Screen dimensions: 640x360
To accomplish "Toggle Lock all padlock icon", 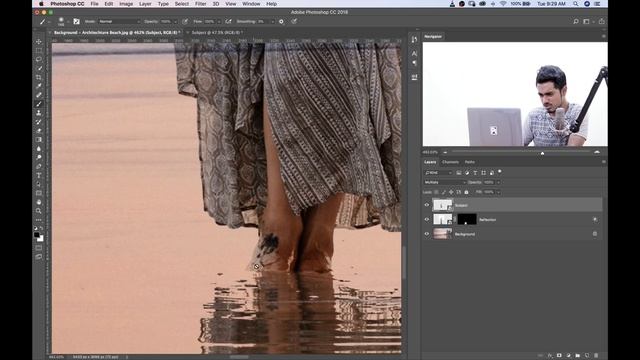I will [467, 192].
